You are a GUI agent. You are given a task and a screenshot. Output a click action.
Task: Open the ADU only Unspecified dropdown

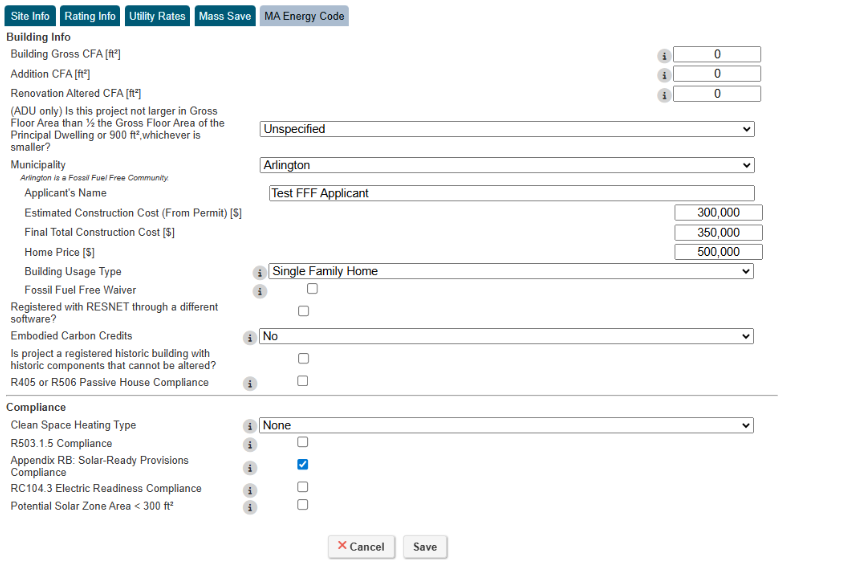tap(507, 129)
